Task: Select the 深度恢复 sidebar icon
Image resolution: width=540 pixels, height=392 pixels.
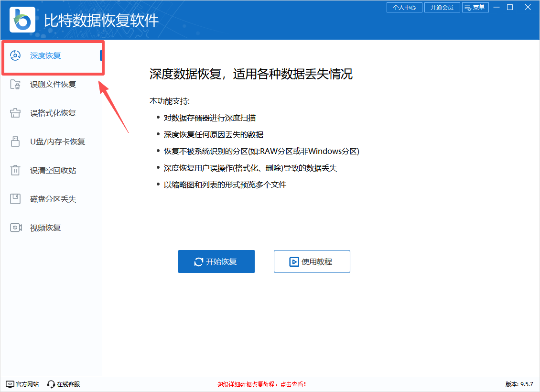Action: 16,55
